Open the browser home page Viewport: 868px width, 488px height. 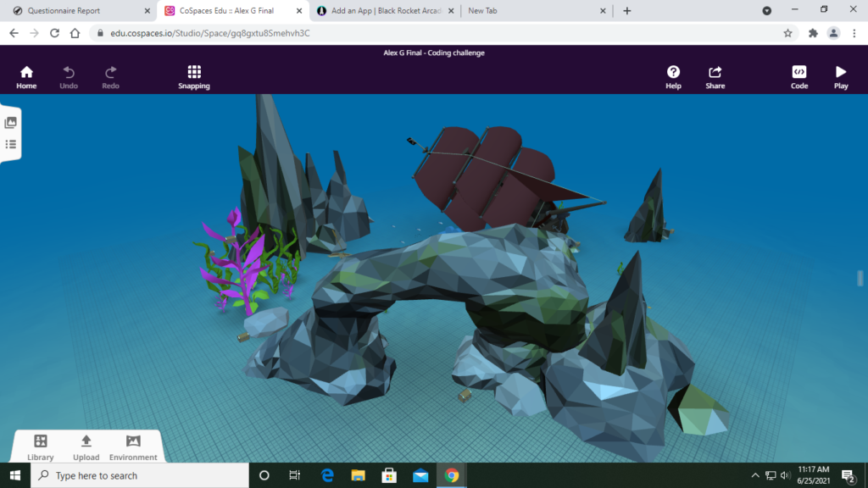click(75, 33)
